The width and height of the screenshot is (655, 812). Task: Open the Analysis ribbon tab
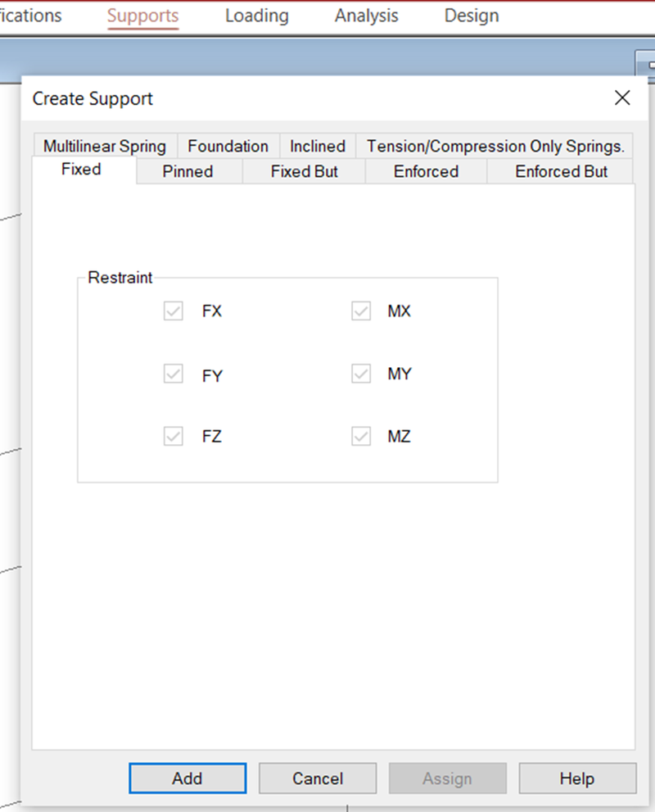point(366,16)
